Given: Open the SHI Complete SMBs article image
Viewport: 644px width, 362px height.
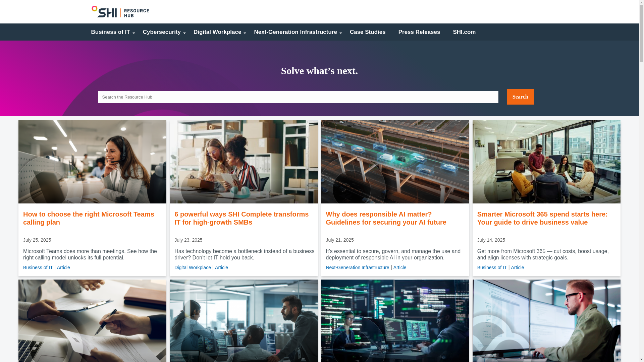Looking at the screenshot, I should point(244,162).
